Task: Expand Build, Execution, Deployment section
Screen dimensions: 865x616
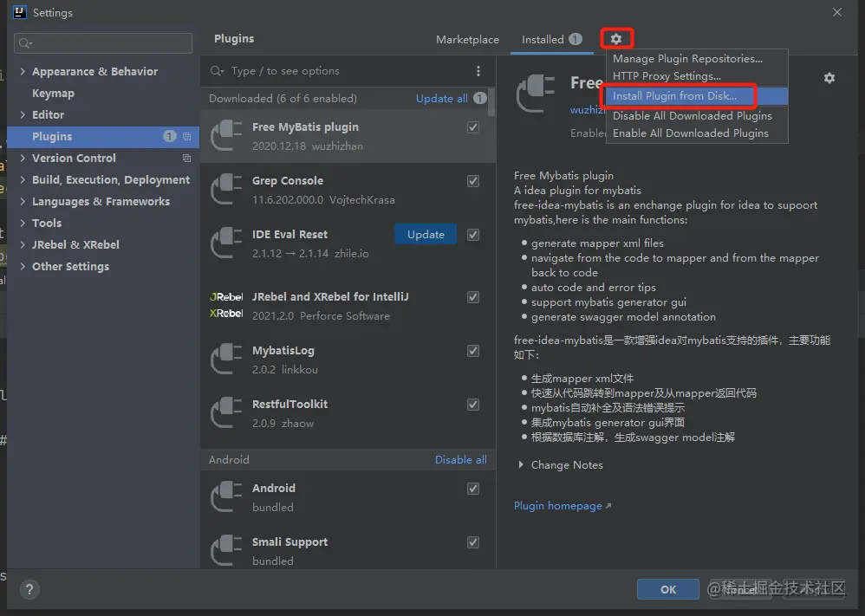Action: click(x=23, y=180)
